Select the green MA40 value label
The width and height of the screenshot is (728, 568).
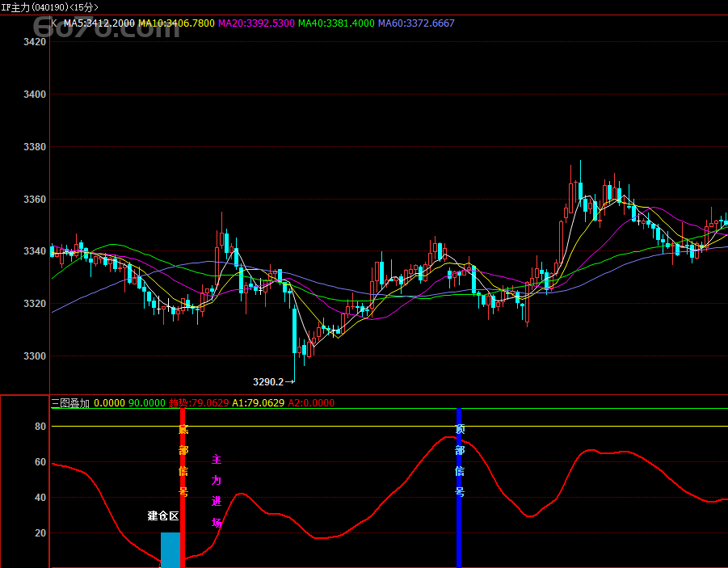tap(336, 23)
